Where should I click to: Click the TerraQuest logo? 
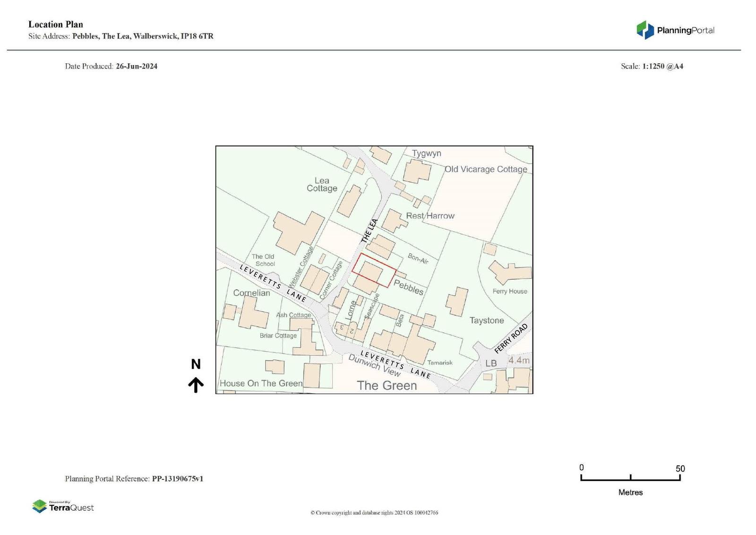pos(63,506)
